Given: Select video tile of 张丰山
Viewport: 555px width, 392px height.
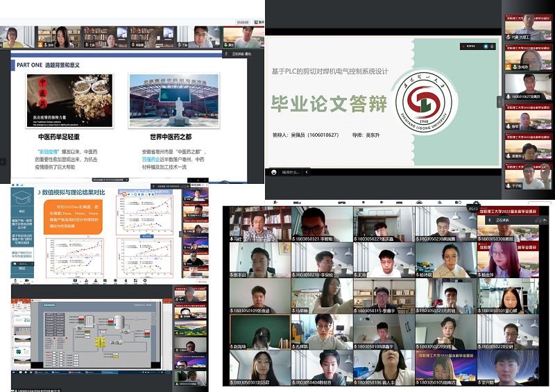Looking at the screenshot, I should [260, 260].
